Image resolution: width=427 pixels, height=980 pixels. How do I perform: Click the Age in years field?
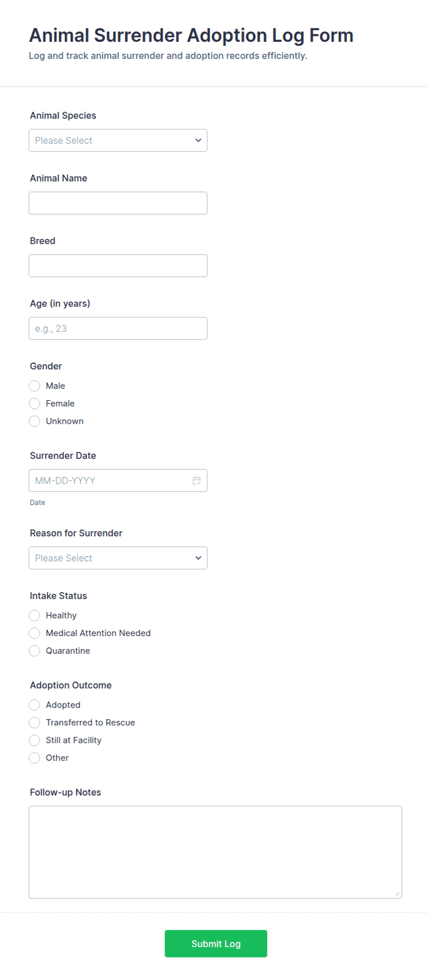click(118, 328)
